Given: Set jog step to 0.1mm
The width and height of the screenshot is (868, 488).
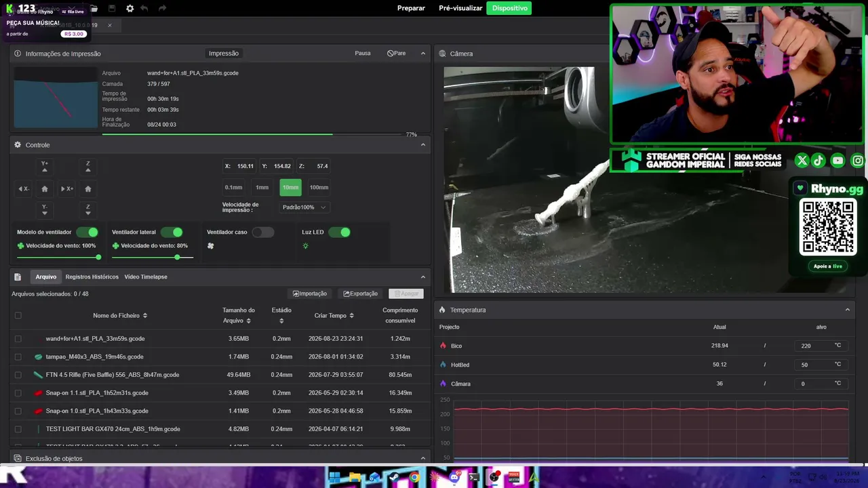Looking at the screenshot, I should pyautogui.click(x=233, y=188).
